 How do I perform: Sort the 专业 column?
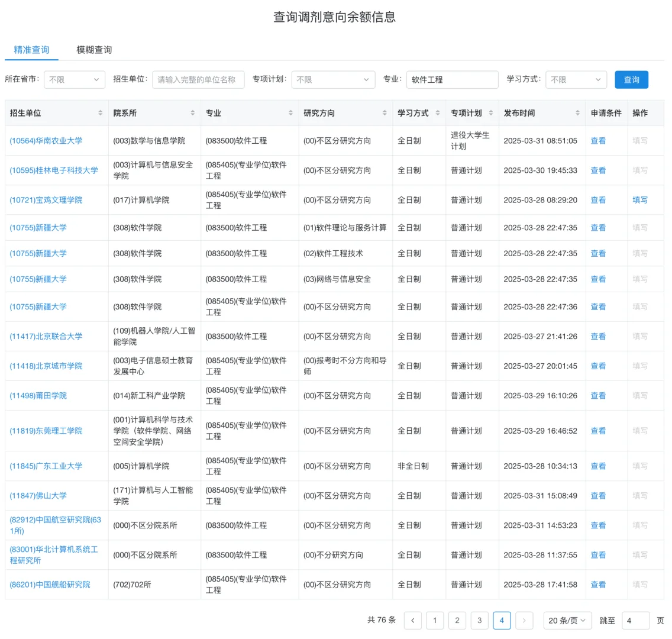(x=290, y=112)
